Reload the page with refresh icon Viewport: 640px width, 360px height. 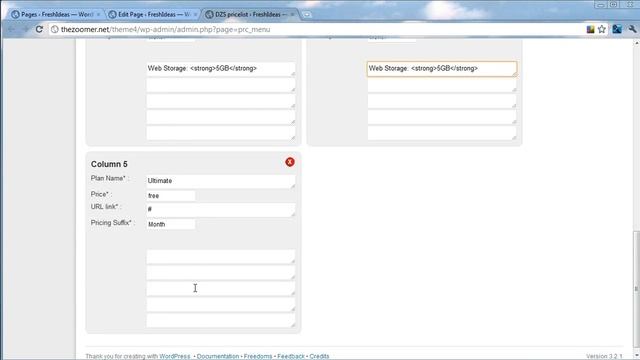point(39,29)
